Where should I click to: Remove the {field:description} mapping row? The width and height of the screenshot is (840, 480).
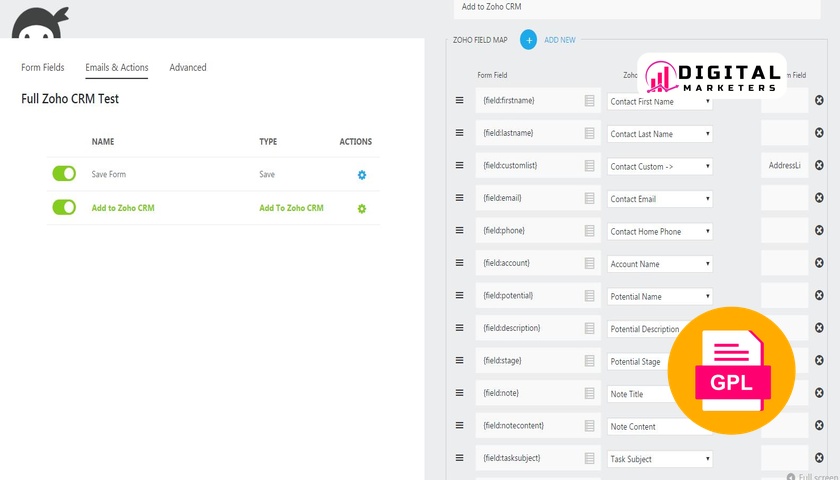click(819, 327)
